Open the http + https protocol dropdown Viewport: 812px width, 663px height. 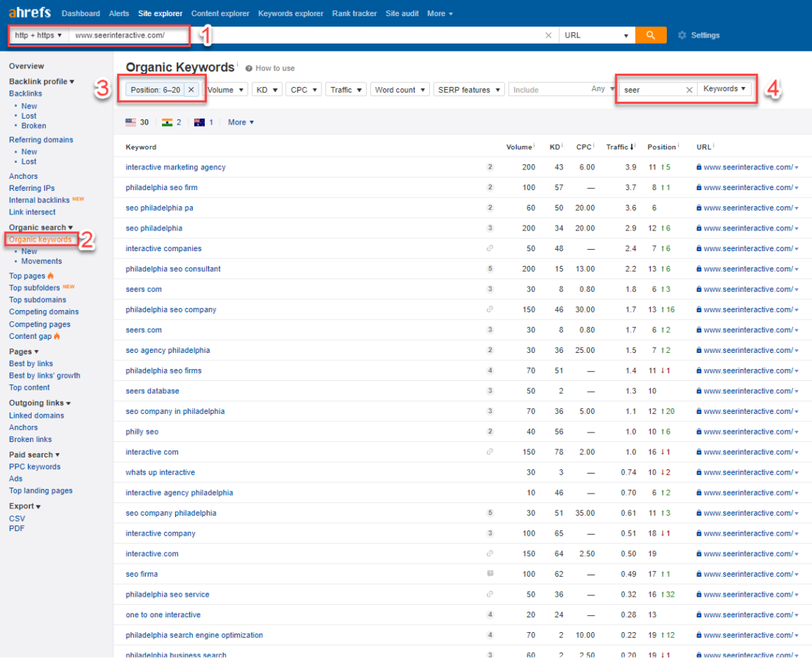point(39,35)
